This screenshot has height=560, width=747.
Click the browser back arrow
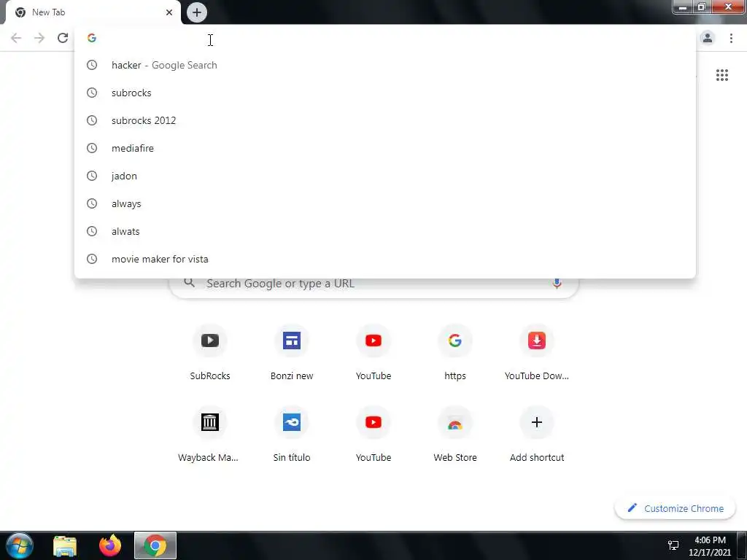16,38
